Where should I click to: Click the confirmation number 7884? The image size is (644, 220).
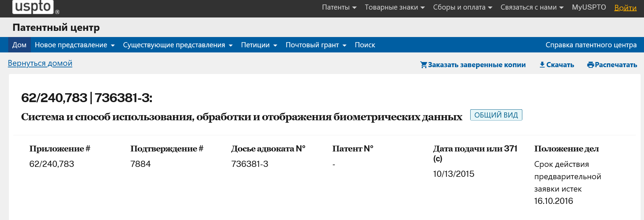pos(141,164)
